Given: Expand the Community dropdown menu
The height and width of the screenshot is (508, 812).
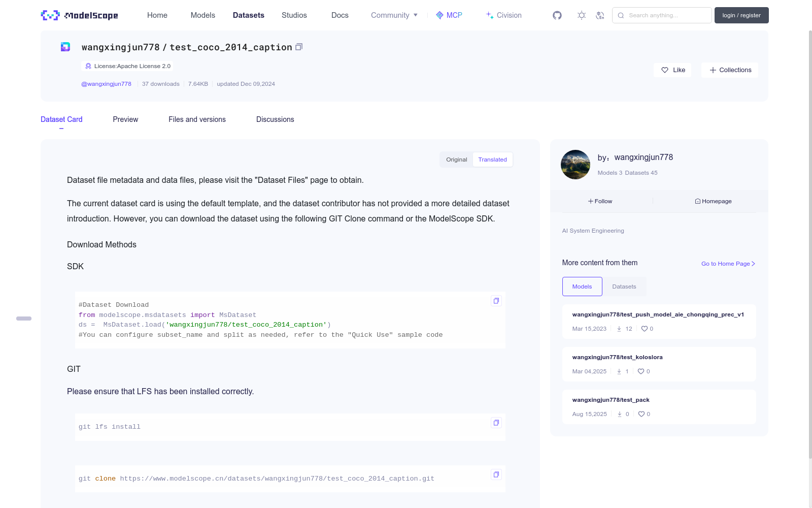Looking at the screenshot, I should (394, 15).
